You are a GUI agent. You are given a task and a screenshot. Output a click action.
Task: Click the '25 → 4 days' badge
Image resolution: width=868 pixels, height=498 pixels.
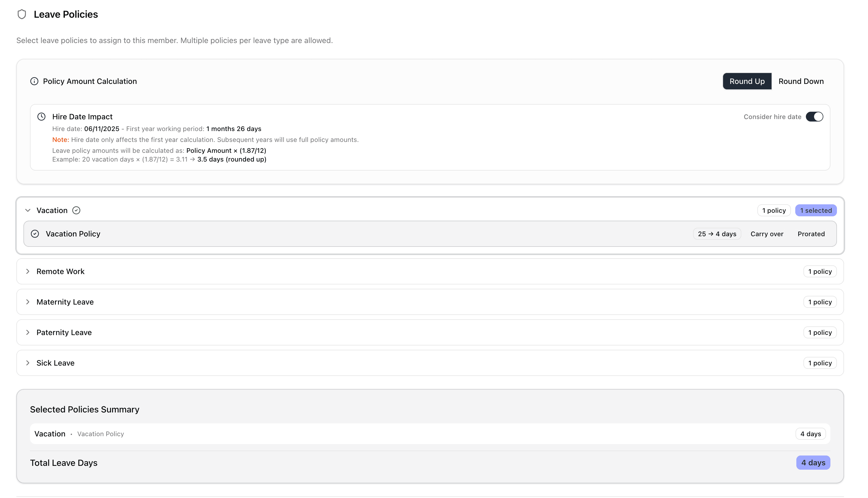tap(717, 234)
